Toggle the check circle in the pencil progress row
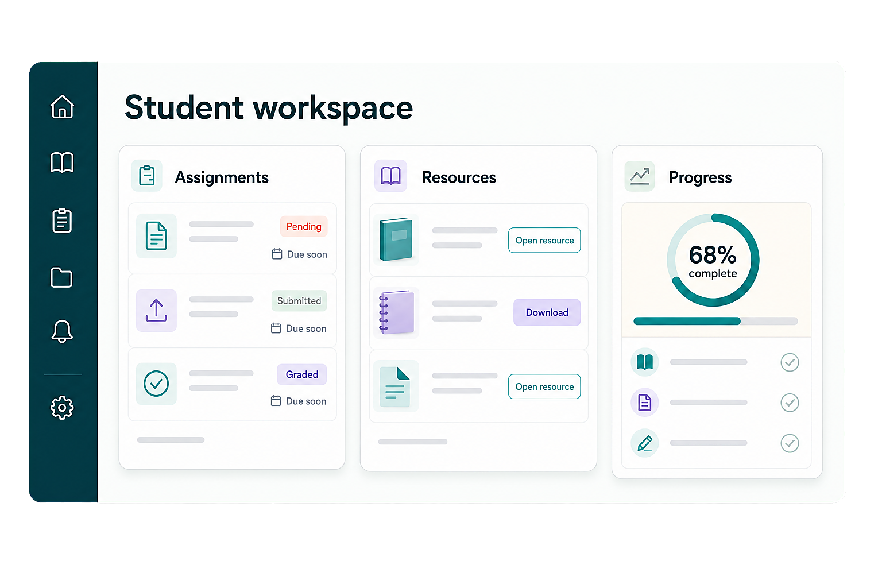Image resolution: width=882 pixels, height=588 pixels. tap(790, 443)
